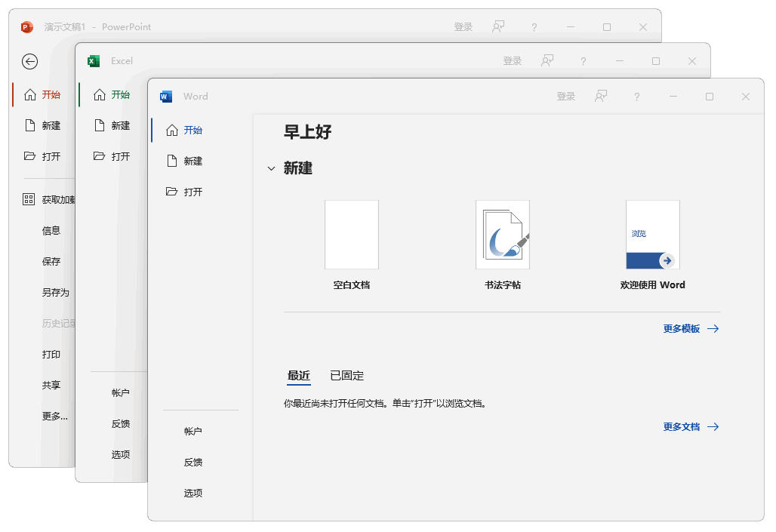
Task: Collapse the 新建 section chevron in Word
Action: [x=271, y=169]
